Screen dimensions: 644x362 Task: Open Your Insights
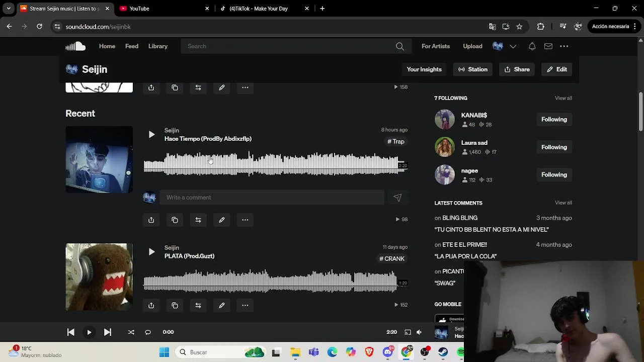(x=424, y=69)
